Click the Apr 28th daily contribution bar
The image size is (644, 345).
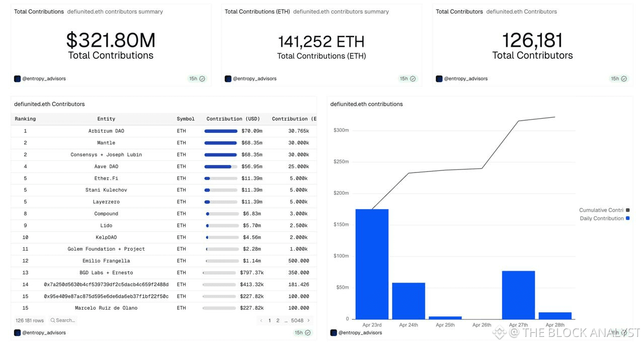point(555,316)
